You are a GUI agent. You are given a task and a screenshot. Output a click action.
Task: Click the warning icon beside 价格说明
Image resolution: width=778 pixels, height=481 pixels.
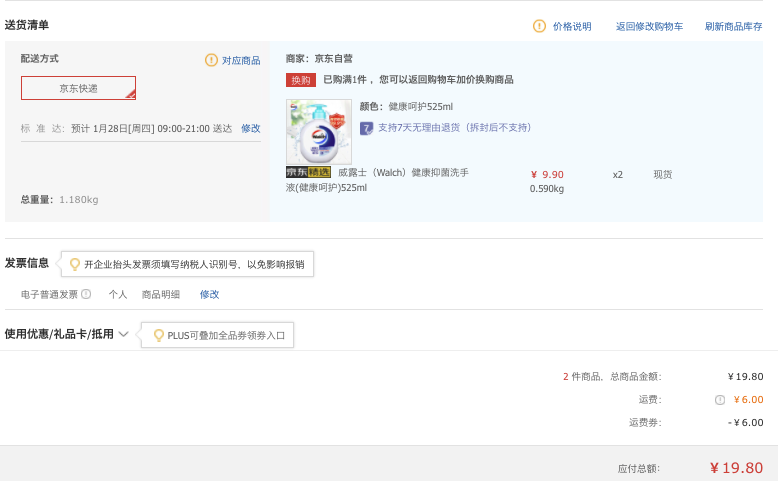539,26
